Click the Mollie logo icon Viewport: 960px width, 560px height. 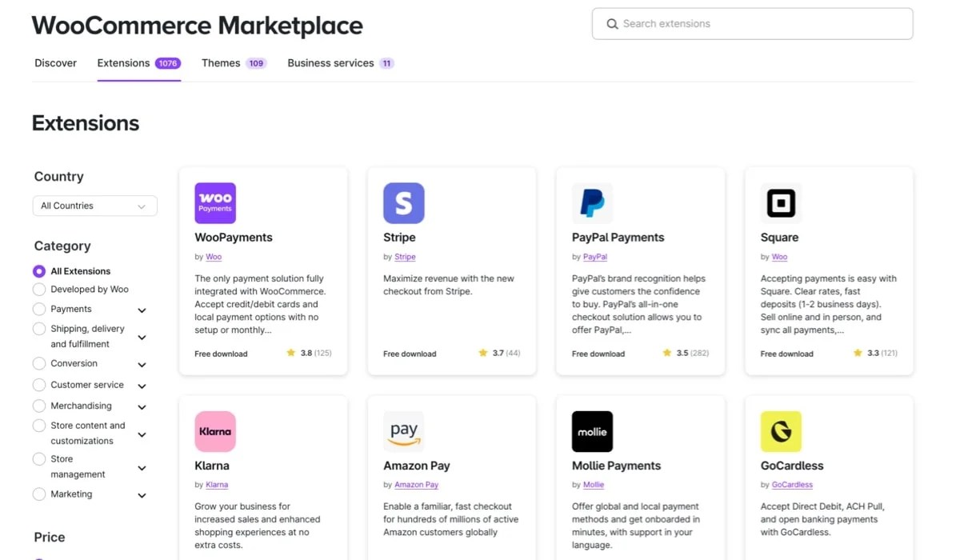592,430
